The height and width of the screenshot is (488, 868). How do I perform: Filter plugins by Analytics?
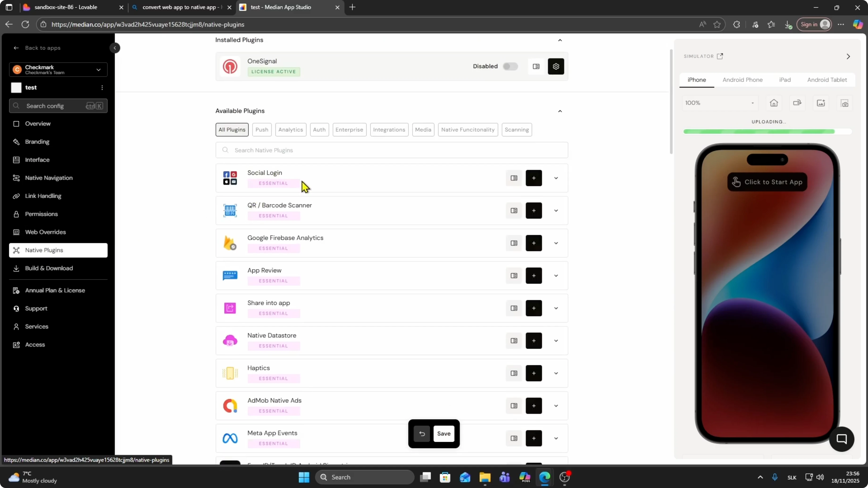coord(290,130)
